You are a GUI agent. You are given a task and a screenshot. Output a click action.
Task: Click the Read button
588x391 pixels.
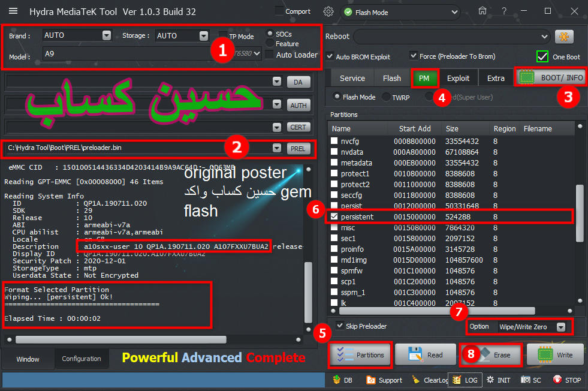[425, 354]
